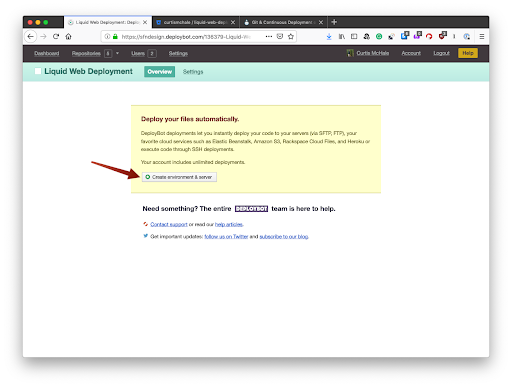Reload the page with the refresh icon
Screen dimensions: 512x387
click(x=56, y=37)
